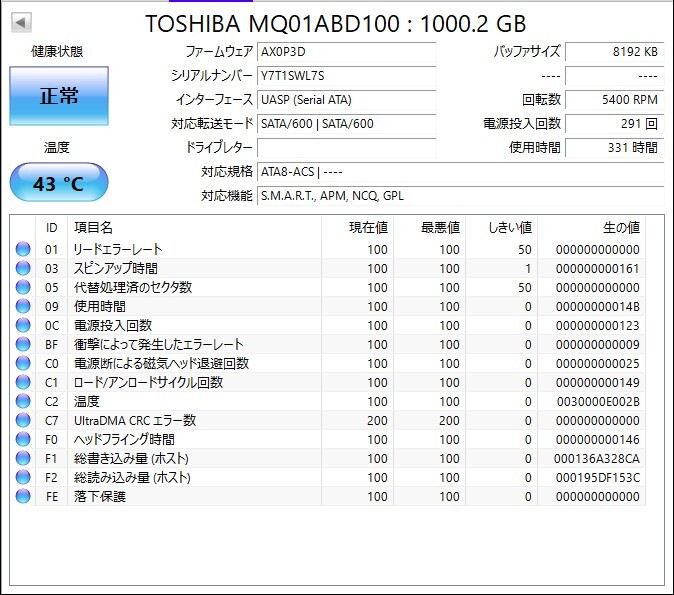
Task: Click the ID column header
Action: 52,227
